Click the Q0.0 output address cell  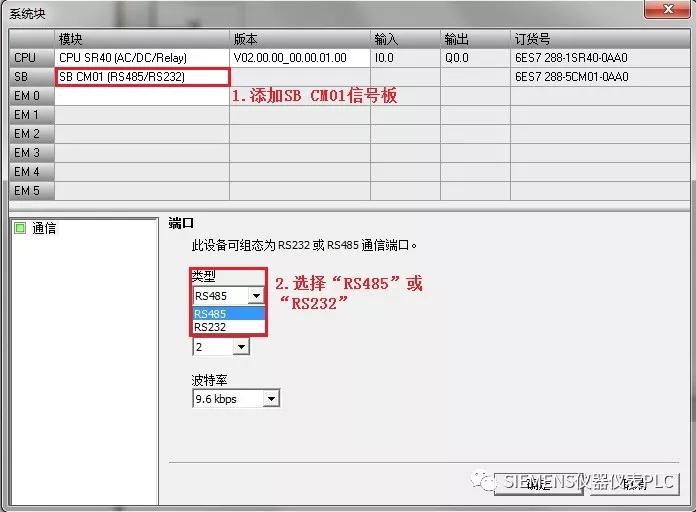click(475, 58)
